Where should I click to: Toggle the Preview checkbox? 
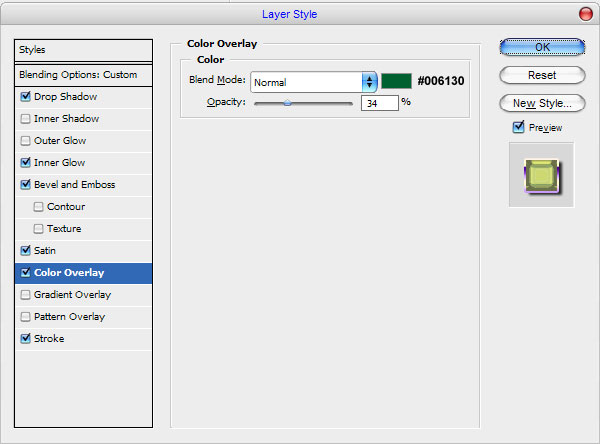[x=518, y=127]
